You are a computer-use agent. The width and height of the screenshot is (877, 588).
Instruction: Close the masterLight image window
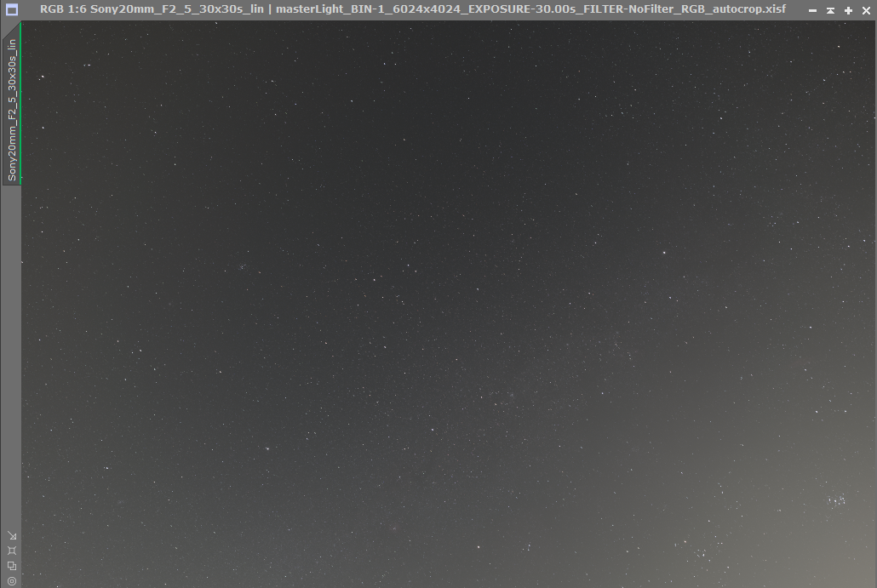(867, 10)
